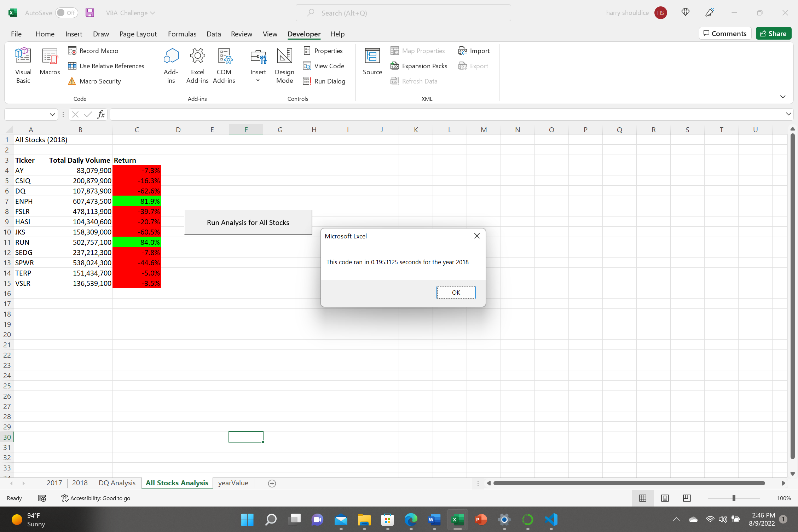798x532 pixels.
Task: Click View Code in Controls group
Action: 324,66
